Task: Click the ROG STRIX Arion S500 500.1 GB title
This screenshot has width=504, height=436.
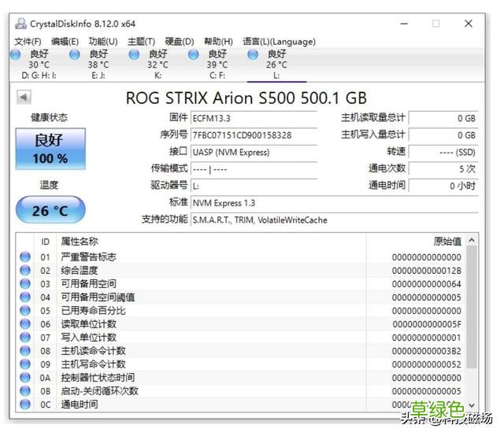Action: (246, 98)
